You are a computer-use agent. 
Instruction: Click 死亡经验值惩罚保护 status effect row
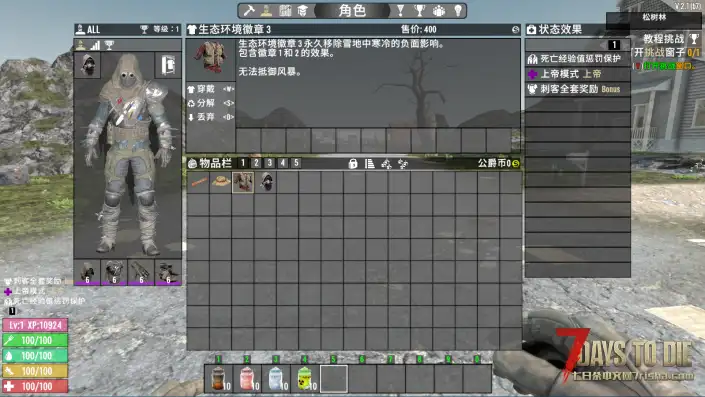click(578, 59)
